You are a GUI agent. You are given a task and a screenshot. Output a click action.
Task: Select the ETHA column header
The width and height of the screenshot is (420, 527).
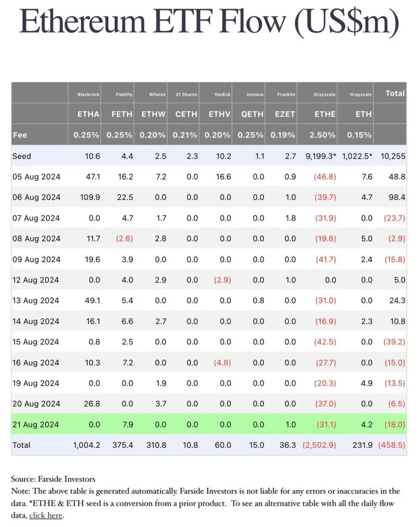tap(89, 114)
